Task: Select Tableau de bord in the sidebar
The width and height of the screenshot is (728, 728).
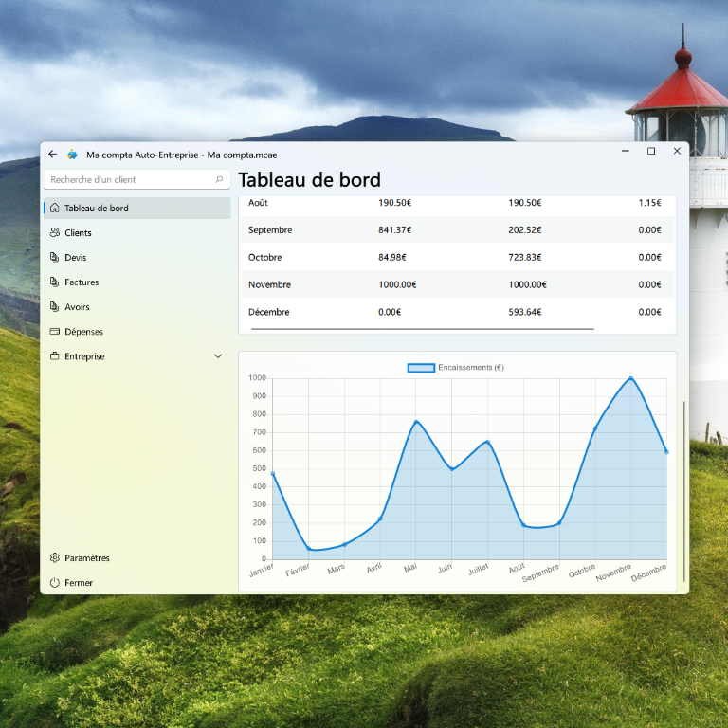Action: click(96, 208)
